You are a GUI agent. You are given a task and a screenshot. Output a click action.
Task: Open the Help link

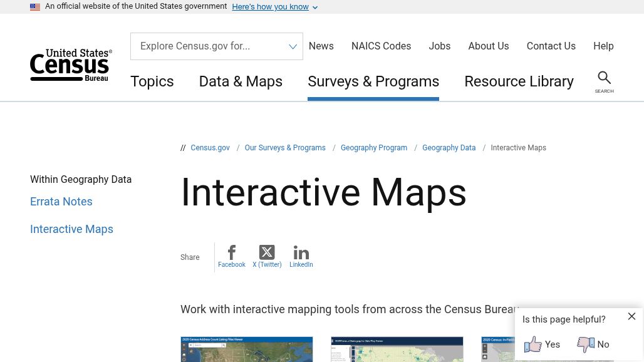(x=603, y=46)
